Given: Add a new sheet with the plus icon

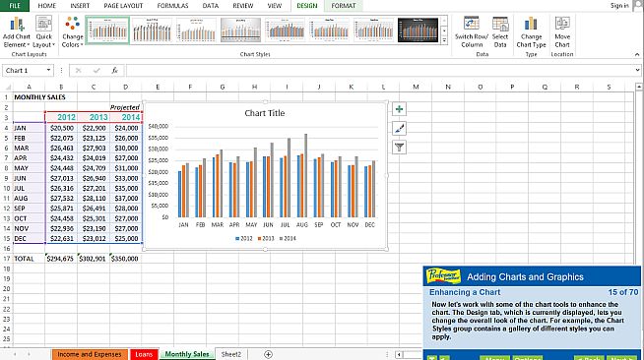Looking at the screenshot, I should point(268,354).
